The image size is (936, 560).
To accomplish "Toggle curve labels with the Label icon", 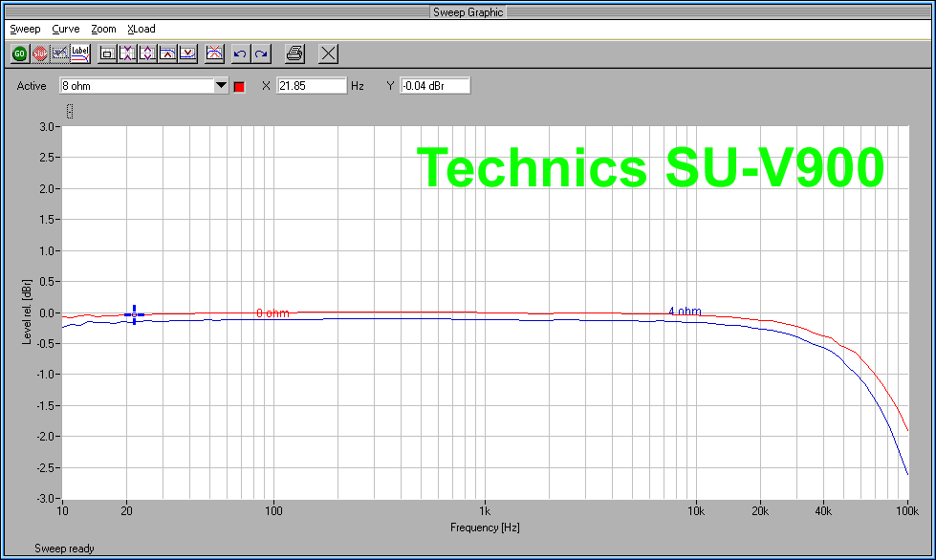I will pos(80,54).
